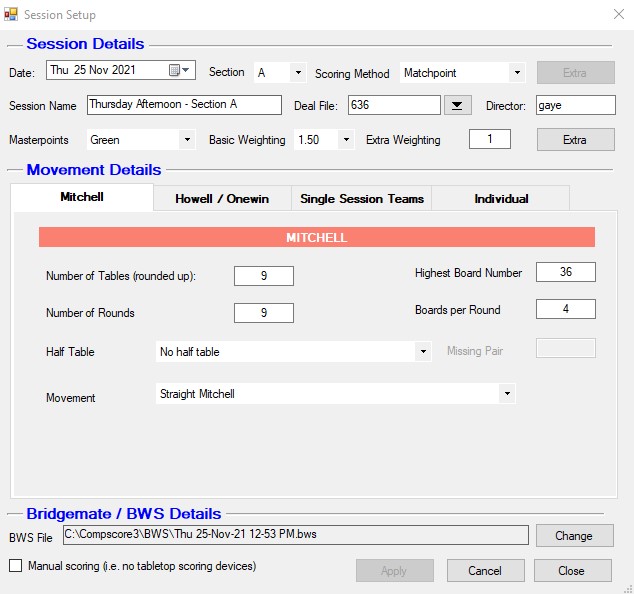634x594 pixels.
Task: Click the Close button at bottom
Action: (572, 570)
